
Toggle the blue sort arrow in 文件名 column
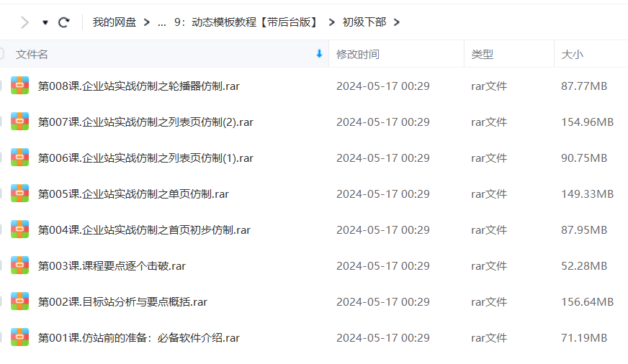click(319, 54)
